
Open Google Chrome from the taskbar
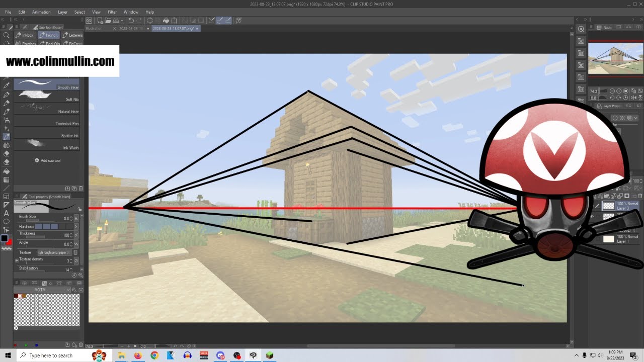(x=154, y=355)
